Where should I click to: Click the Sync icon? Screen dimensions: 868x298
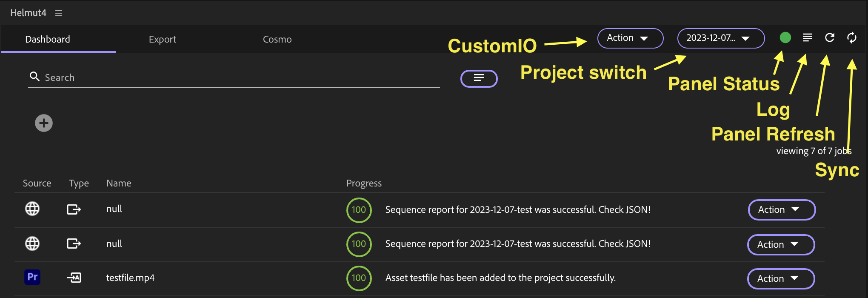(x=851, y=38)
